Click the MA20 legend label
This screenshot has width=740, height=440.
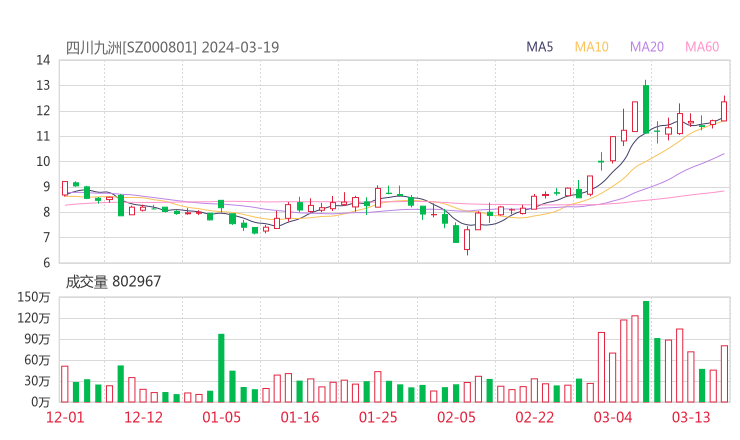647,47
